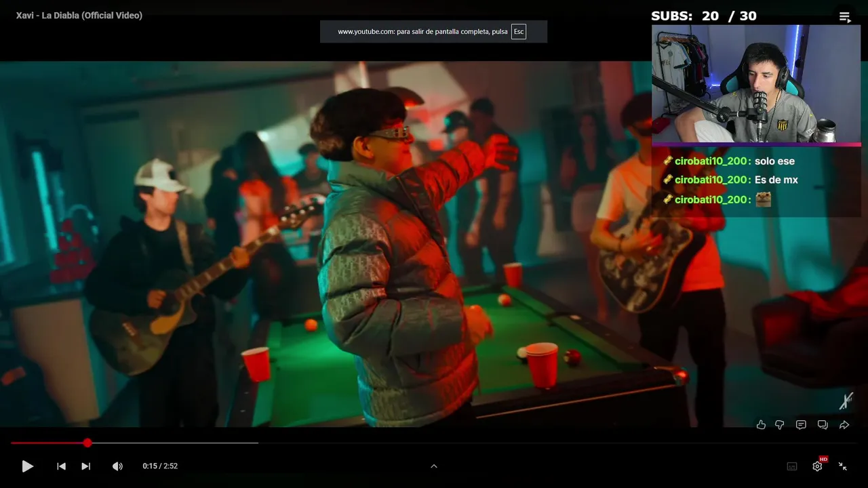Click the Esc key hint in fullscreen notice
The height and width of the screenshot is (488, 868).
519,32
